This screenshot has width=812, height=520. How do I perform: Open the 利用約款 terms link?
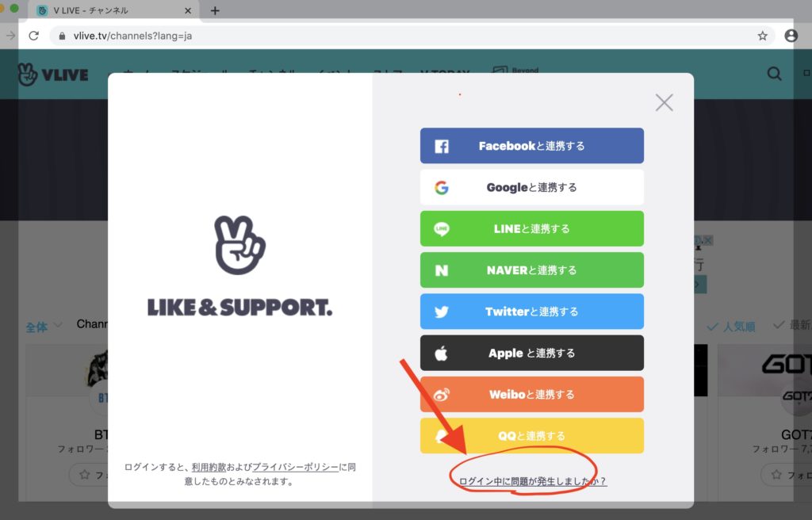tap(209, 467)
